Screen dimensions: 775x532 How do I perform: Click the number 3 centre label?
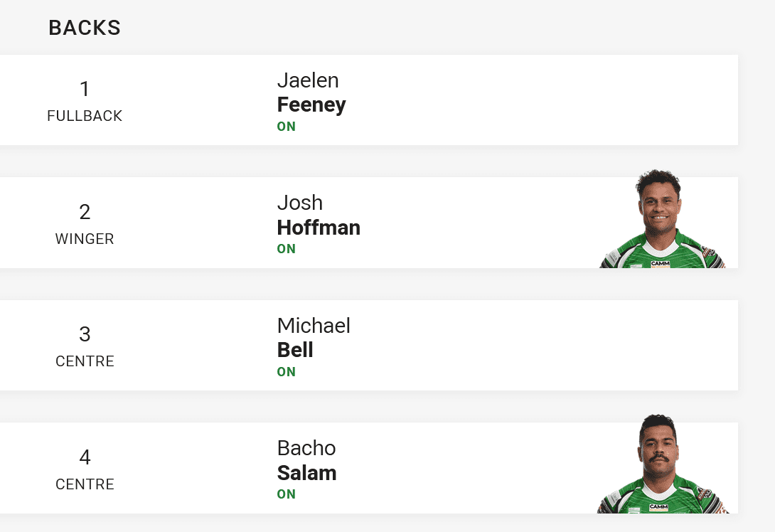pyautogui.click(x=85, y=346)
